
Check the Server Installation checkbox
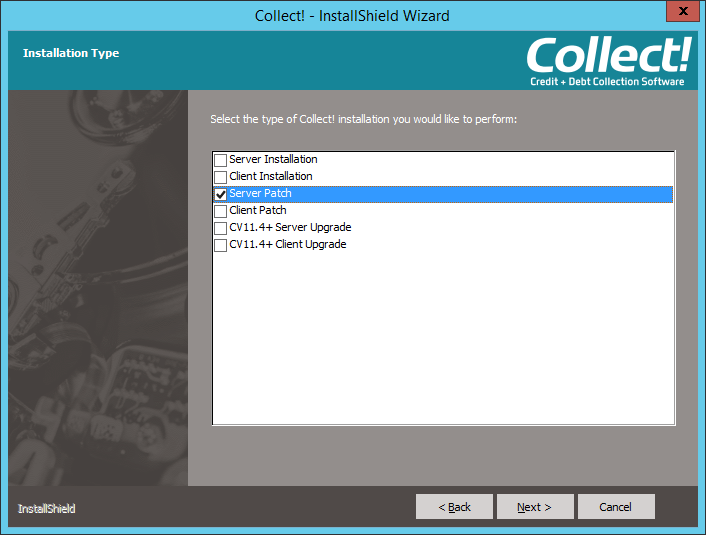(220, 160)
